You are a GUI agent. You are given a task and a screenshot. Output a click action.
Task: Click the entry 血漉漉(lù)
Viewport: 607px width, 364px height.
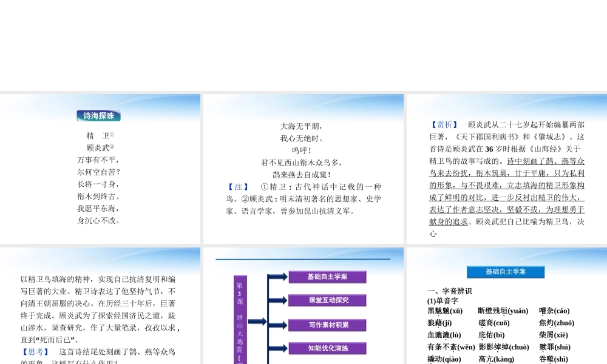point(444,335)
